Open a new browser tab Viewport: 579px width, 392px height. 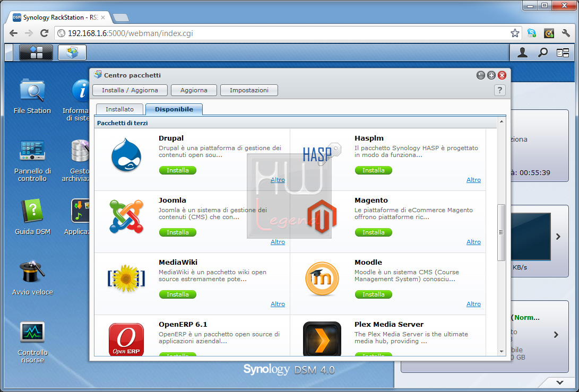(121, 18)
